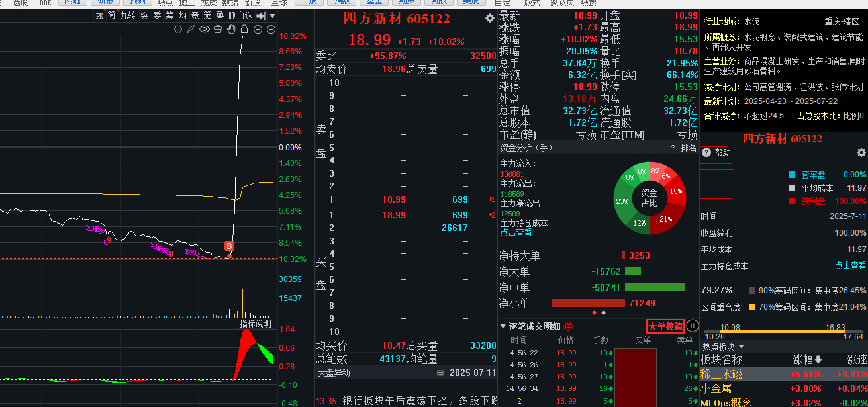Toggle 90%筹码区间 legend box
Viewport: 868px width, 407px height.
751,291
